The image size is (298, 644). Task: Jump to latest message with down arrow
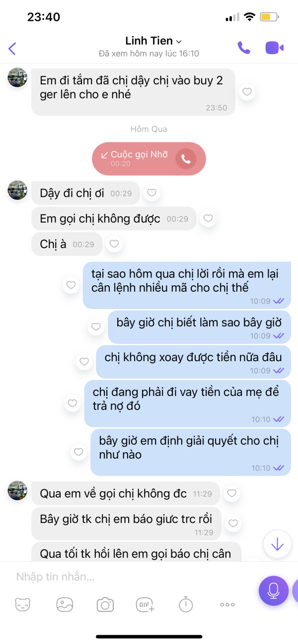277,544
